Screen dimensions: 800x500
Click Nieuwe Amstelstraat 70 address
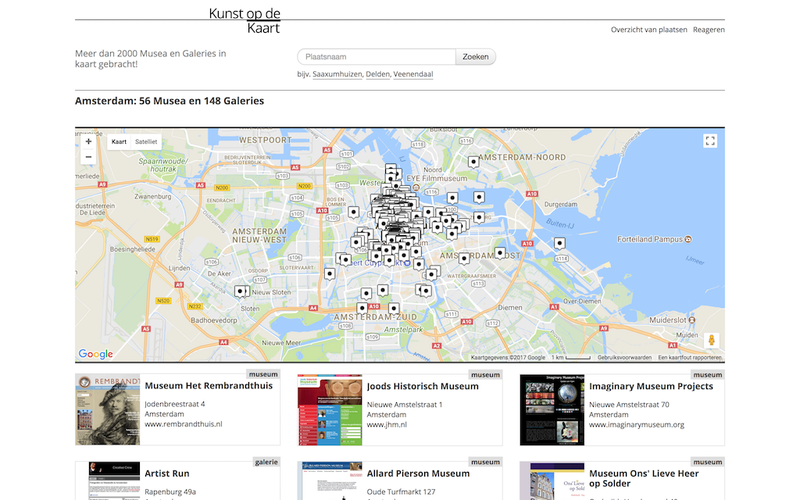pyautogui.click(x=629, y=404)
